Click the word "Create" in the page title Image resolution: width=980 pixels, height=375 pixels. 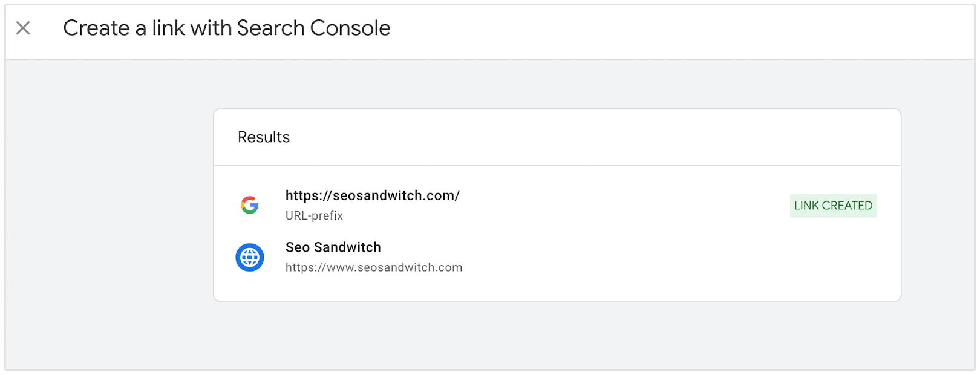[96, 28]
